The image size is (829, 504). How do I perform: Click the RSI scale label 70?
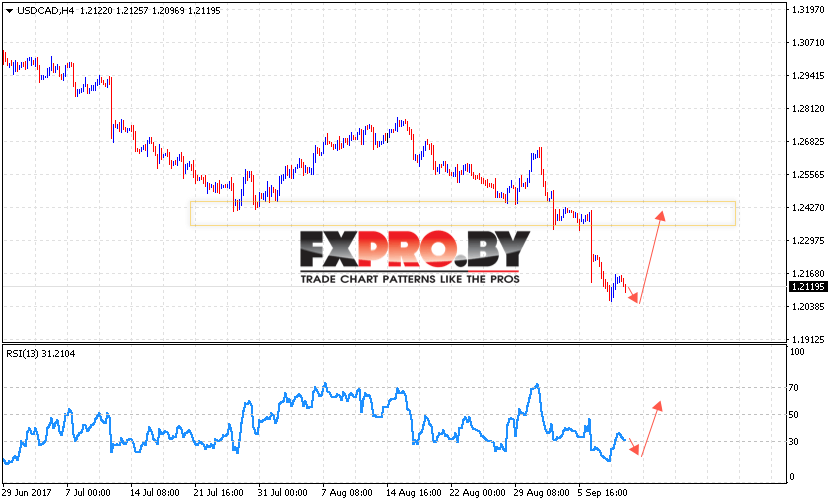coord(794,388)
